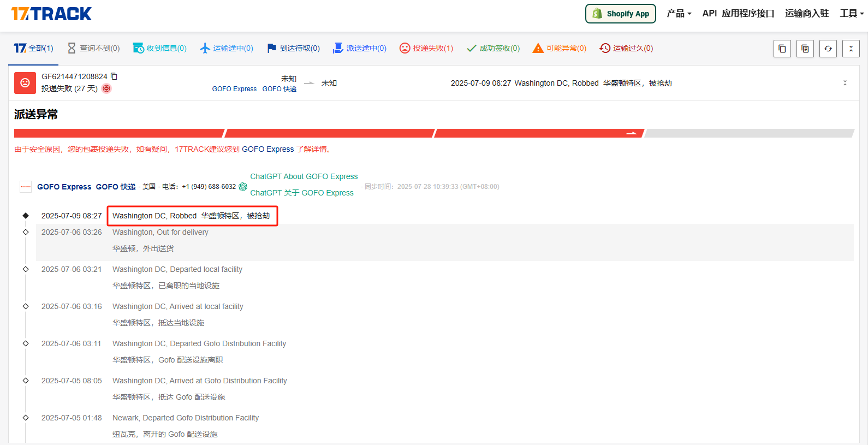868x445 pixels.
Task: Select the 运输过久(0) status tab
Action: [626, 48]
